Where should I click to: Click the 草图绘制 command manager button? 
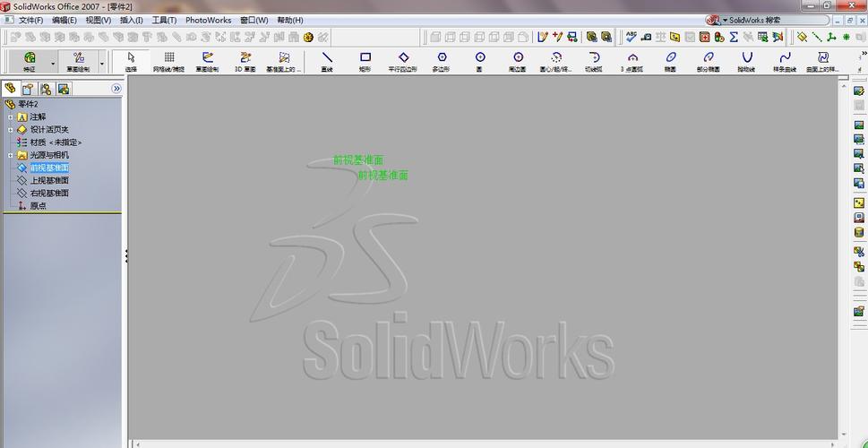78,61
